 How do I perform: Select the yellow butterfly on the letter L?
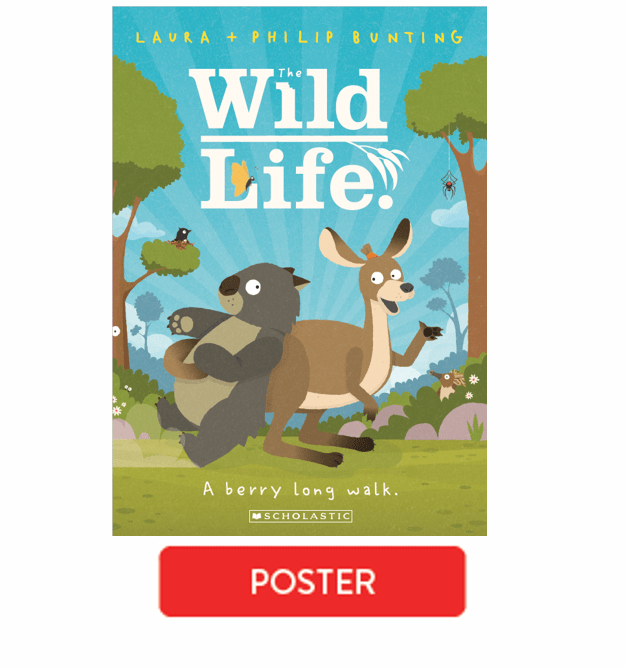point(243,178)
